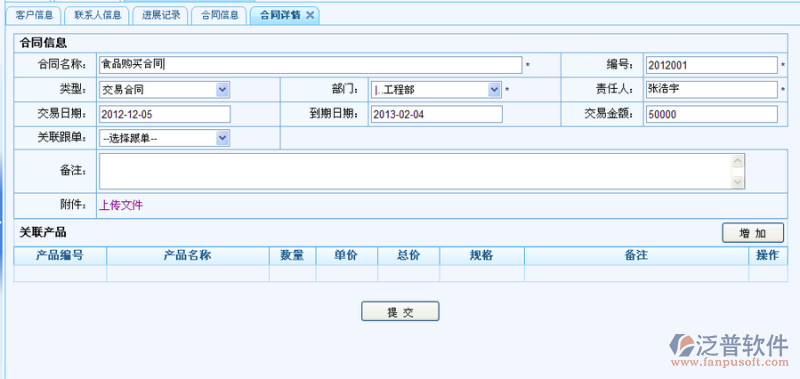Switch to the 客户信息 tab
Viewport: 800px width, 379px height.
[x=34, y=15]
